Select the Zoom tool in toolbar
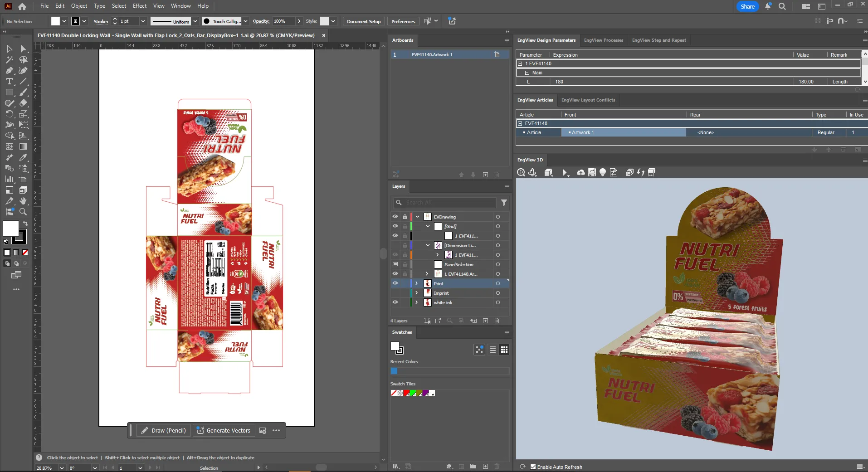 tap(23, 212)
